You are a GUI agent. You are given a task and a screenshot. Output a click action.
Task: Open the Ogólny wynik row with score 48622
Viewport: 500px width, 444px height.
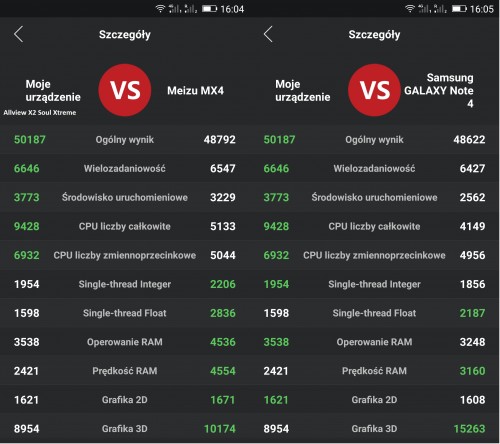375,139
